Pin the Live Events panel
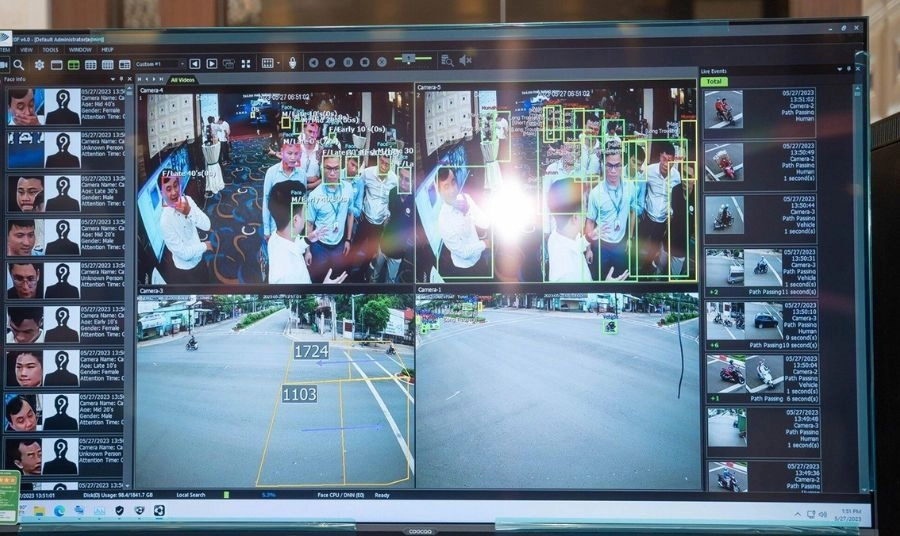Image resolution: width=900 pixels, height=536 pixels. click(x=848, y=69)
